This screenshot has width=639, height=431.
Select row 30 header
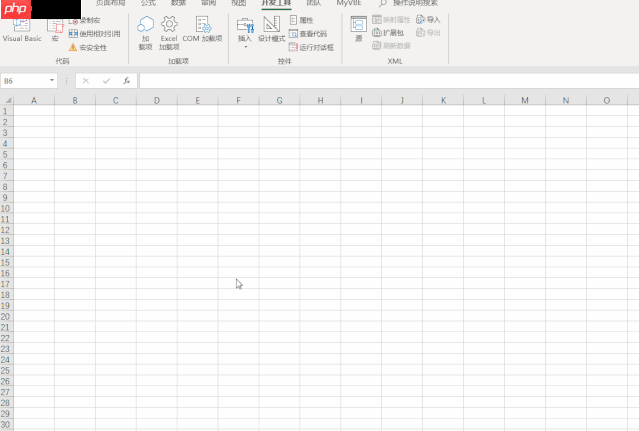tap(6, 424)
